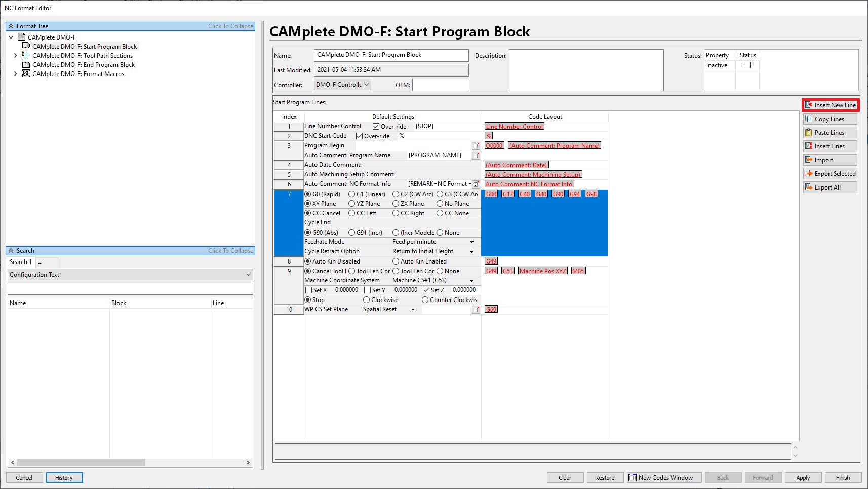Toggle Line Number Control Over-ride checkbox
Screen dimensions: 868x489
[x=376, y=127]
